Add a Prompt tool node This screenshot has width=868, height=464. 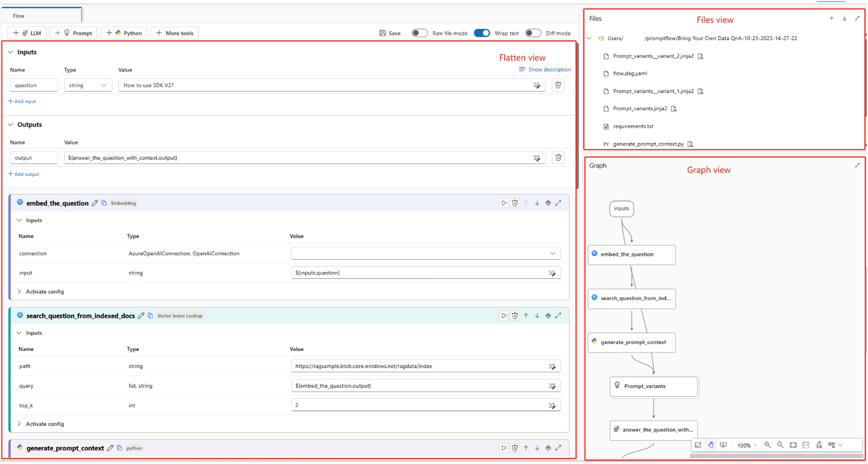coord(73,33)
